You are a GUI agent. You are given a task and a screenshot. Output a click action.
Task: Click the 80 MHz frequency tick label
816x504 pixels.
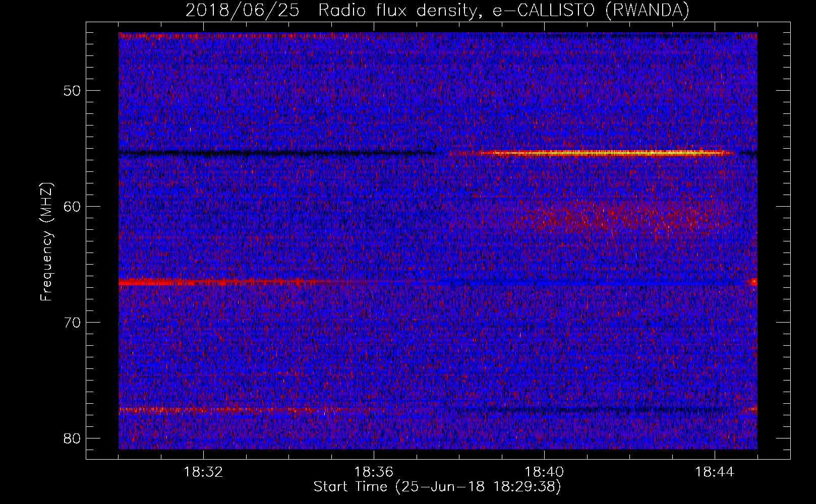73,438
